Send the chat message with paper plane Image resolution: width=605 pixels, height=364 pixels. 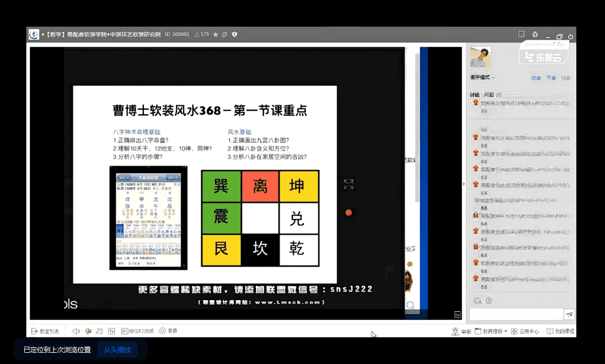[x=569, y=314]
